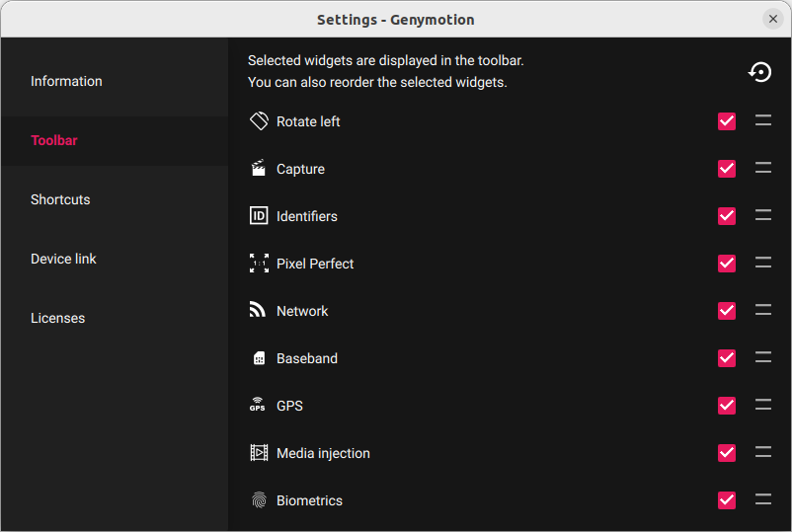Toggle the Biometrics checkbox off

(727, 500)
